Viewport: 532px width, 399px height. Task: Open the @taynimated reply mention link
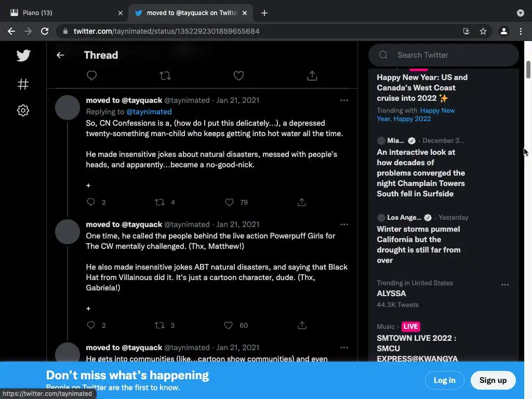pos(149,112)
